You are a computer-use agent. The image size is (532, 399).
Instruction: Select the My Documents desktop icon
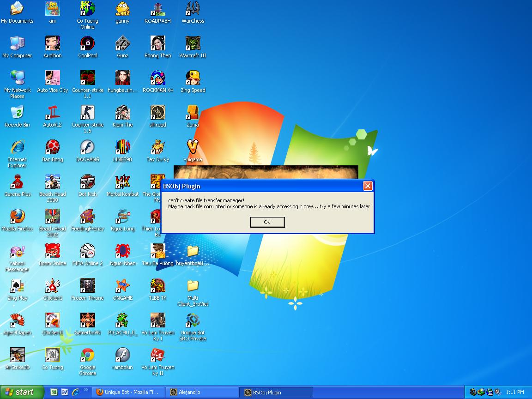coord(17,13)
